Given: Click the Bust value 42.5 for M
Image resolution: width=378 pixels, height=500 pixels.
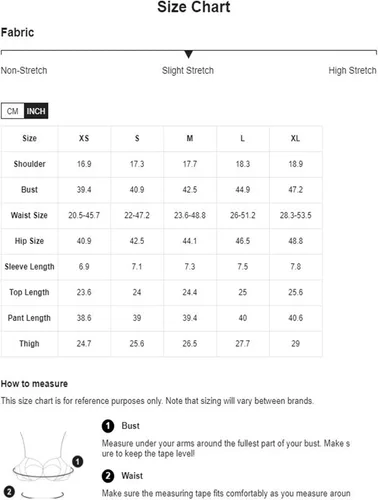Looking at the screenshot, I should (x=190, y=190).
